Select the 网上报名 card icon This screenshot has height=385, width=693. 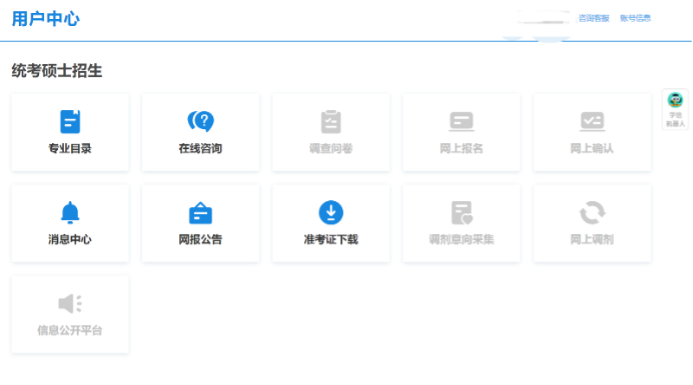point(461,122)
